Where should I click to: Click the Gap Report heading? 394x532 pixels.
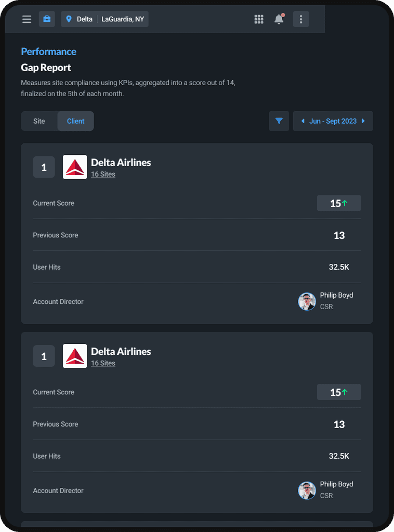click(46, 68)
